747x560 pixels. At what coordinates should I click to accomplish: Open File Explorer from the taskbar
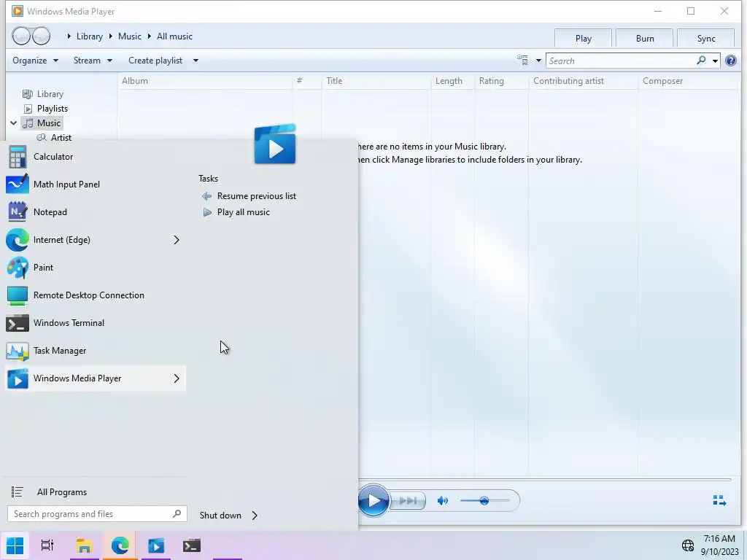click(85, 545)
